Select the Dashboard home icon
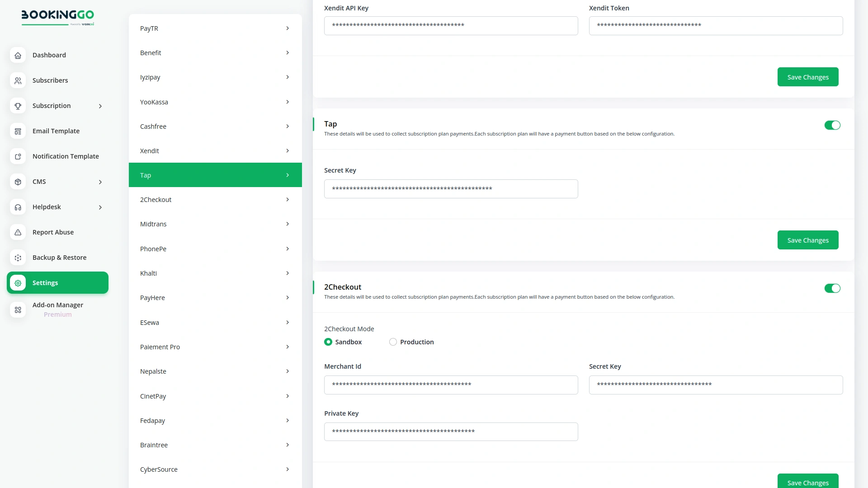The height and width of the screenshot is (488, 868). tap(18, 55)
